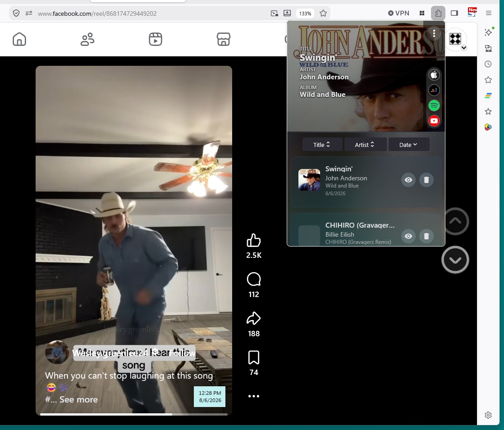The image size is (504, 430).
Task: Open song in Spotify
Action: (434, 105)
